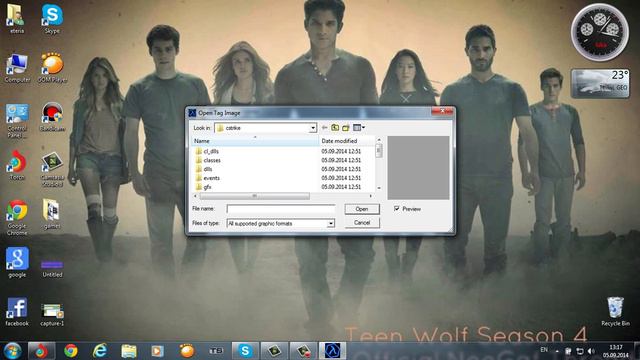Open the Recycle Bin
The width and height of the screenshot is (640, 360).
(616, 311)
